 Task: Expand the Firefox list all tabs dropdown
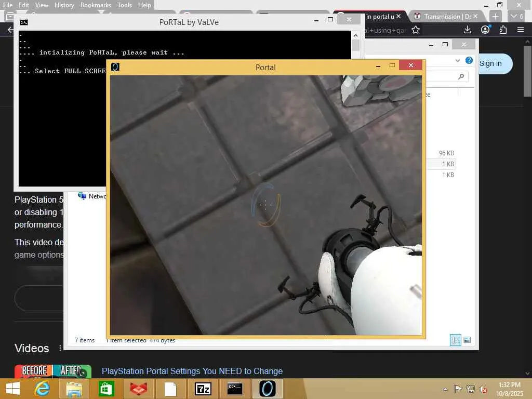pos(517,16)
